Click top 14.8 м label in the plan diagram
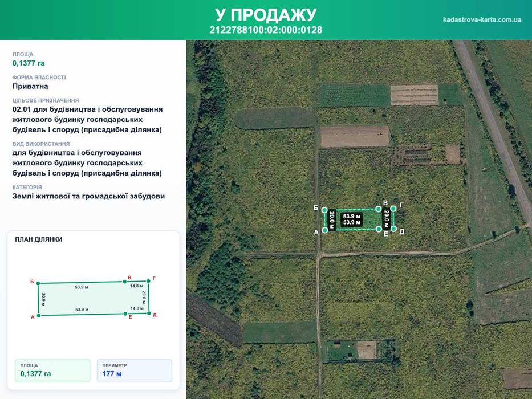This screenshot has width=532, height=399. click(137, 286)
